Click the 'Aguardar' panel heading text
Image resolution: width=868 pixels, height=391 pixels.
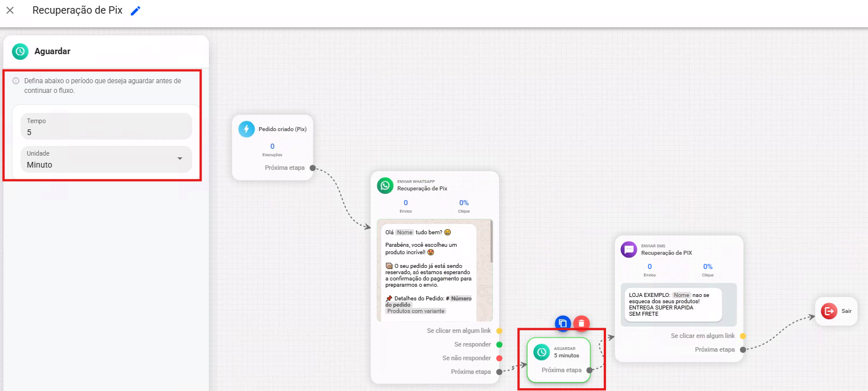(x=53, y=51)
